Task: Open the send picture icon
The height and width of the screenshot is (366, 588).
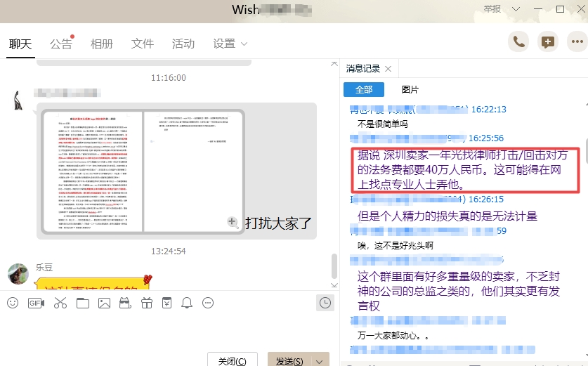Action: 105,303
